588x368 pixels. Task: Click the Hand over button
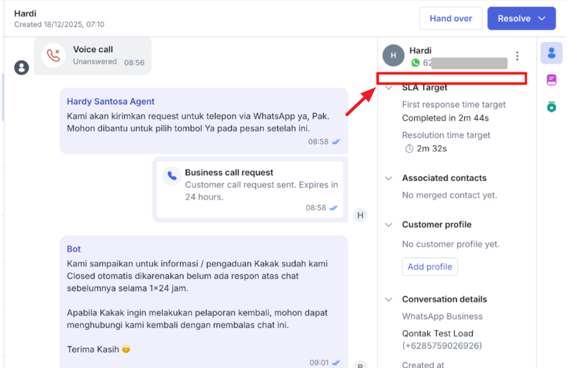450,19
